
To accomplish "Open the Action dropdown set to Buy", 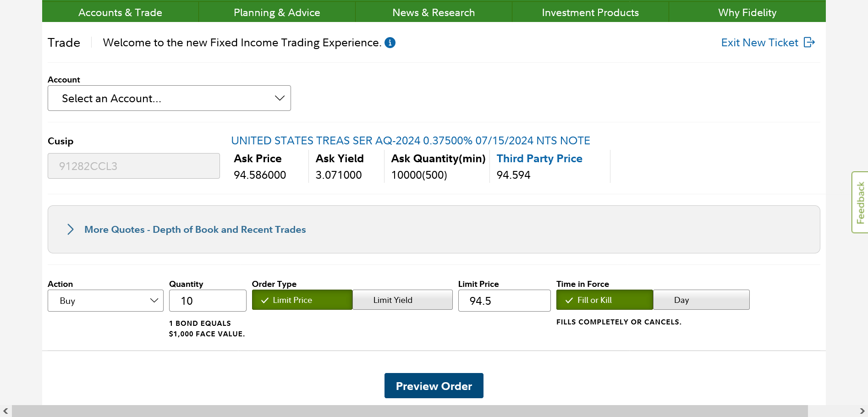I will click(x=105, y=301).
